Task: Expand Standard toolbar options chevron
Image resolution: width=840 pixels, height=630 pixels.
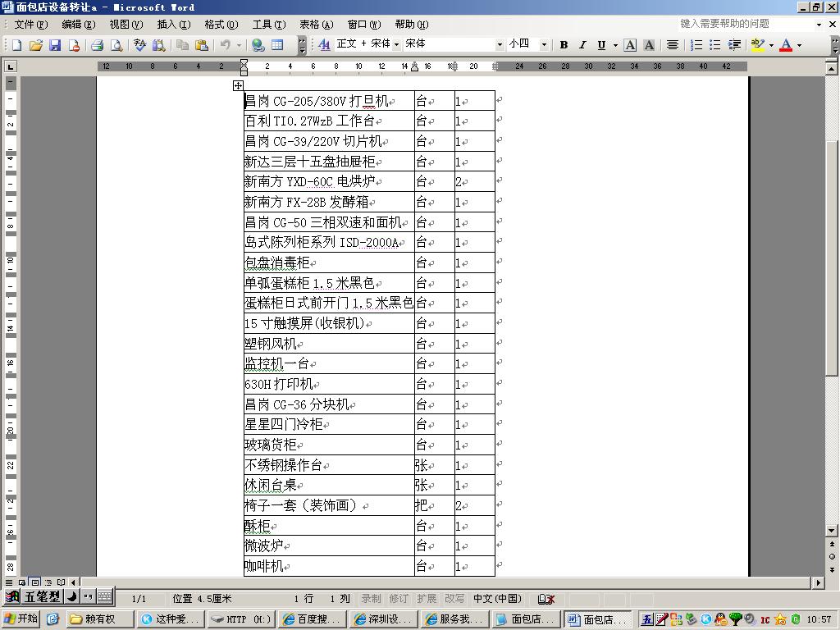Action: (x=302, y=45)
